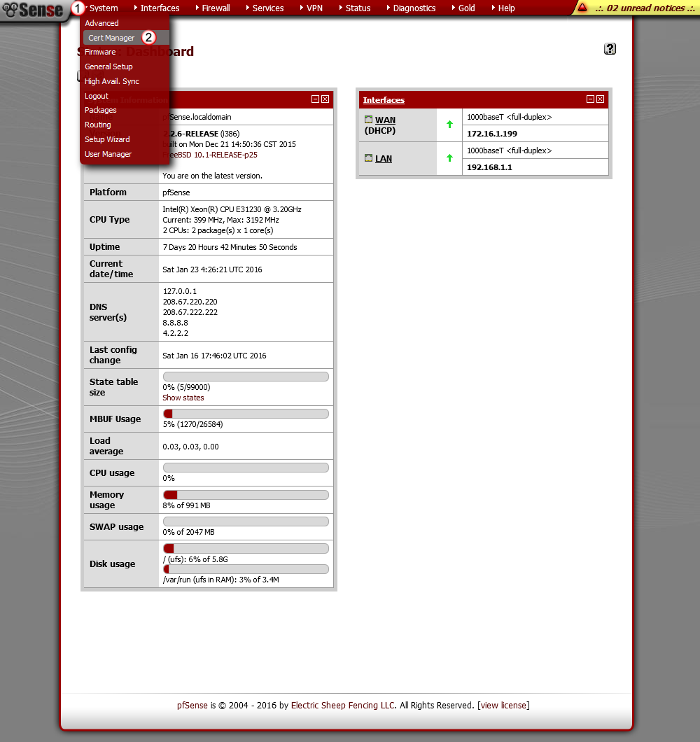Click the LAN interface card icon

[368, 158]
